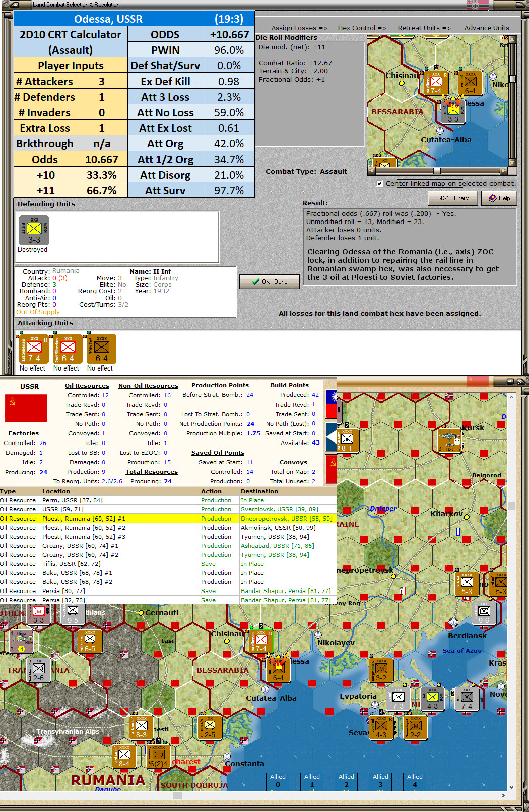Screen dimensions: 529x812
Task: Click the 6-4 army counter on the mini-map
Action: tap(470, 83)
